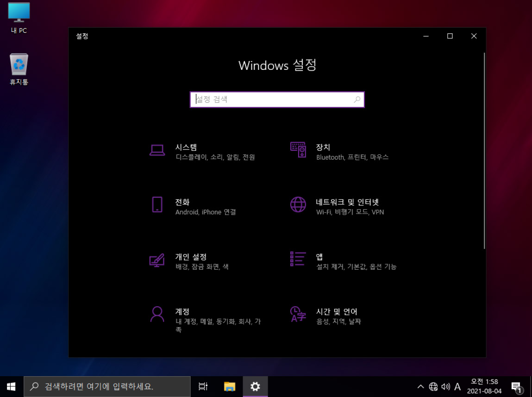532x397 pixels.
Task: Open network globe icon in system tray
Action: pyautogui.click(x=433, y=386)
